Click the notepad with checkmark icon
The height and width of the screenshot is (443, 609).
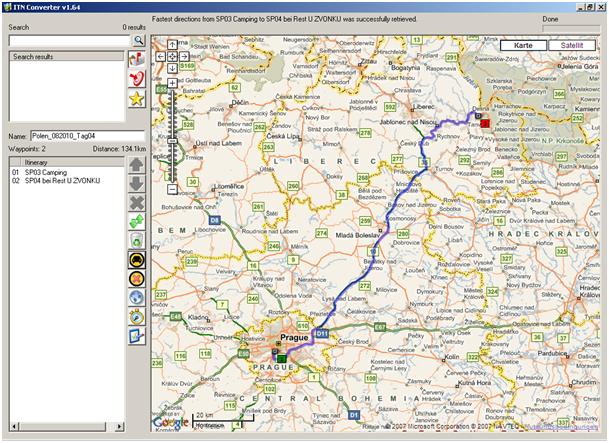pos(137,336)
